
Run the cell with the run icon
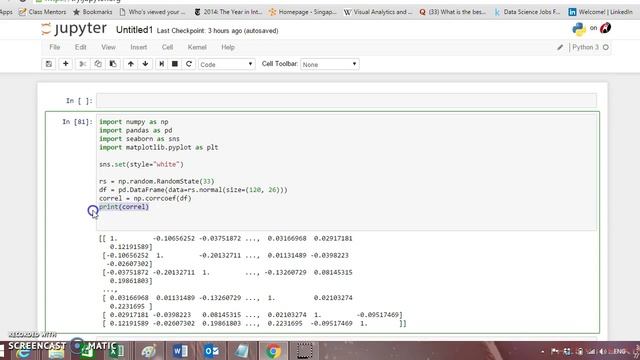click(162, 64)
